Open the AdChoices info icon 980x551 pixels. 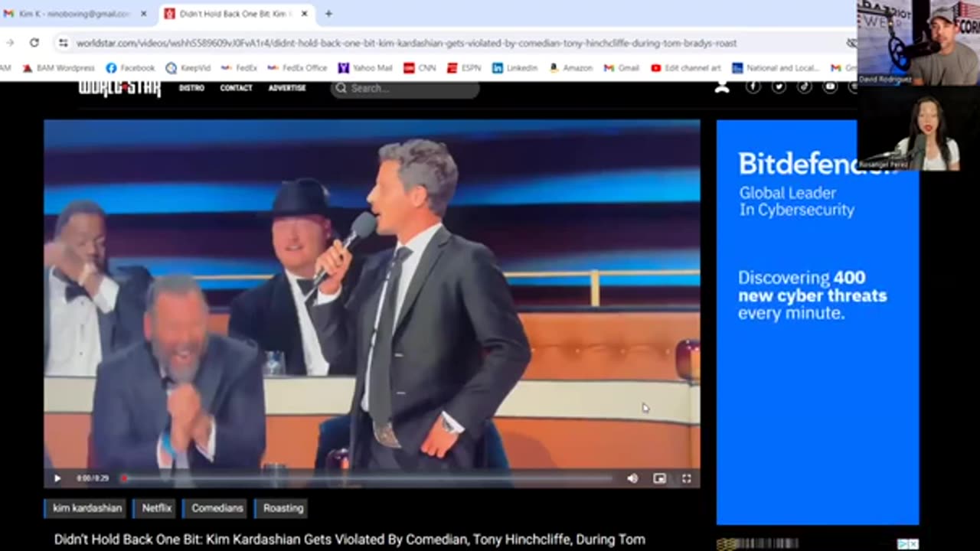tap(903, 544)
